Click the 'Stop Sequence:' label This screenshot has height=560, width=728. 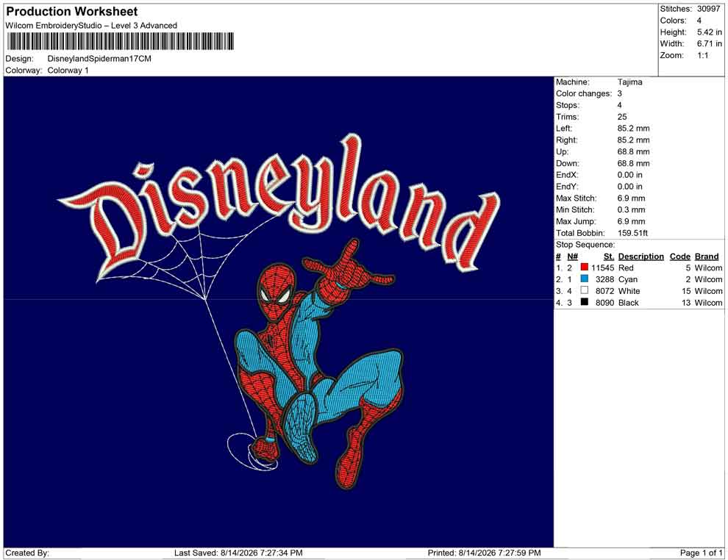point(585,245)
